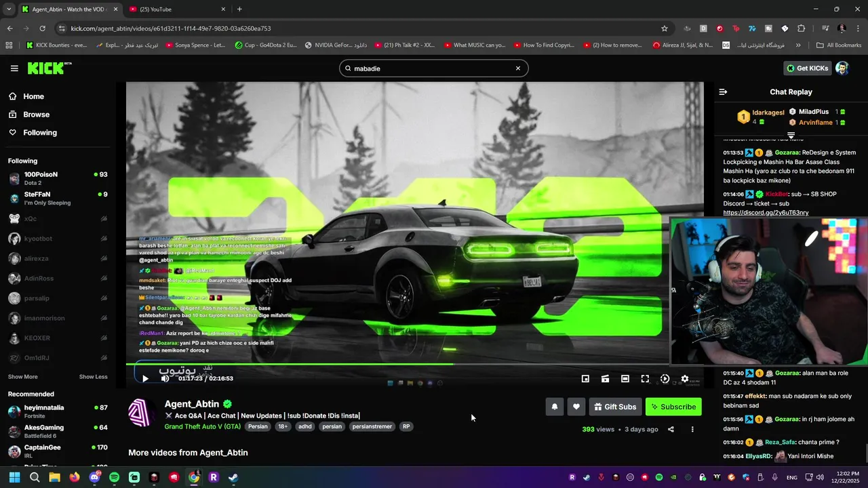Collapse the Chat Replay panel
Viewport: 868px width, 488px height.
pyautogui.click(x=723, y=91)
